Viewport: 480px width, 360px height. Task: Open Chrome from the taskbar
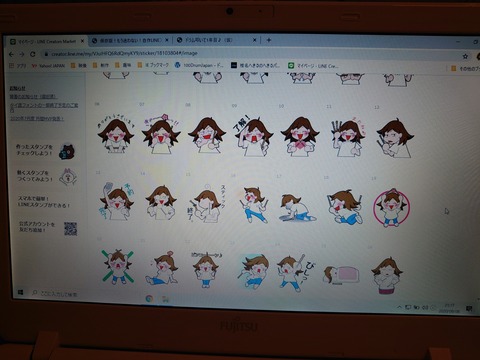pyautogui.click(x=149, y=298)
